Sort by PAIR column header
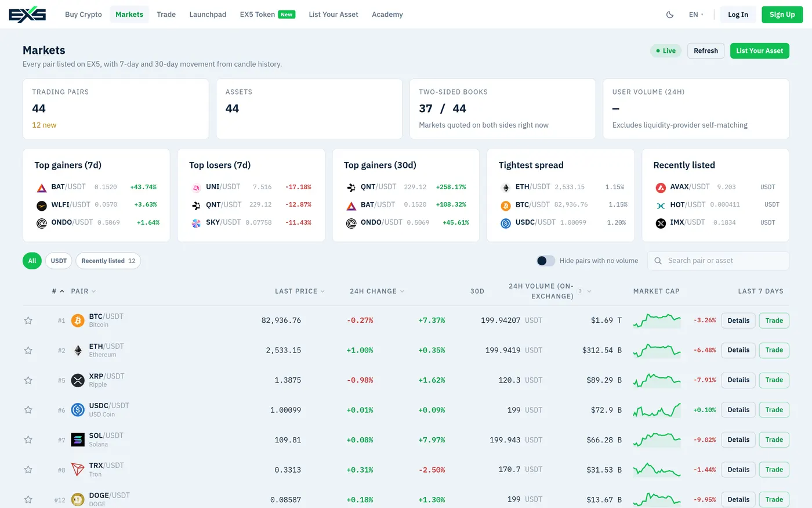 point(84,291)
